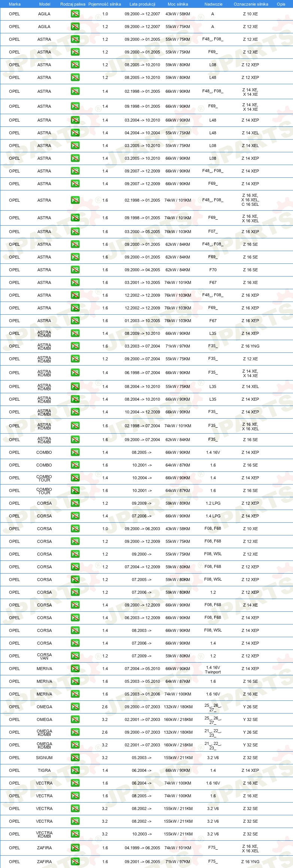Image resolution: width=293 pixels, height=868 pixels.
Task: Click 04.1999 -> 06.2005 Zafira years cell
Action: (x=142, y=848)
